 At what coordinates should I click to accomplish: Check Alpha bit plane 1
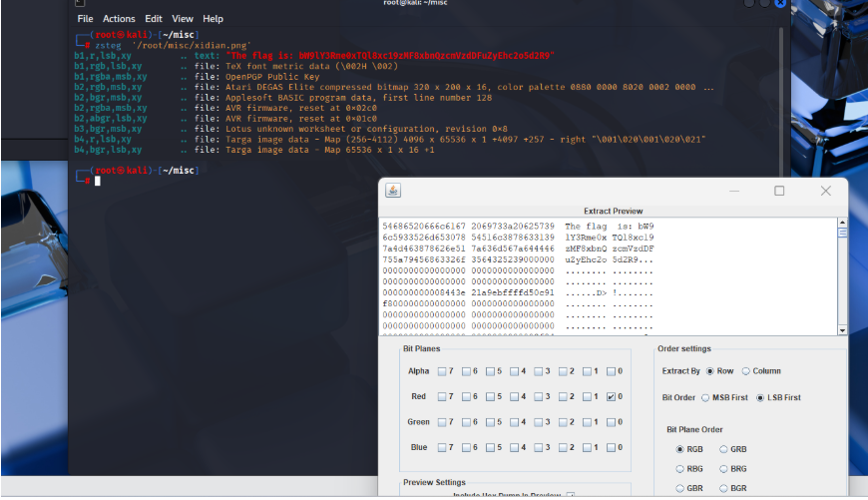pos(587,371)
